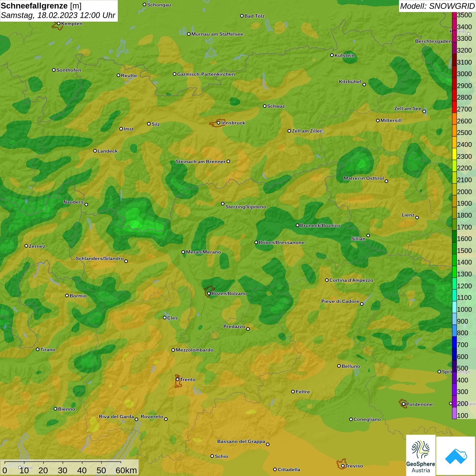This screenshot has width=476, height=476.
Task: Click the 3000 legend value
Action: tap(464, 74)
